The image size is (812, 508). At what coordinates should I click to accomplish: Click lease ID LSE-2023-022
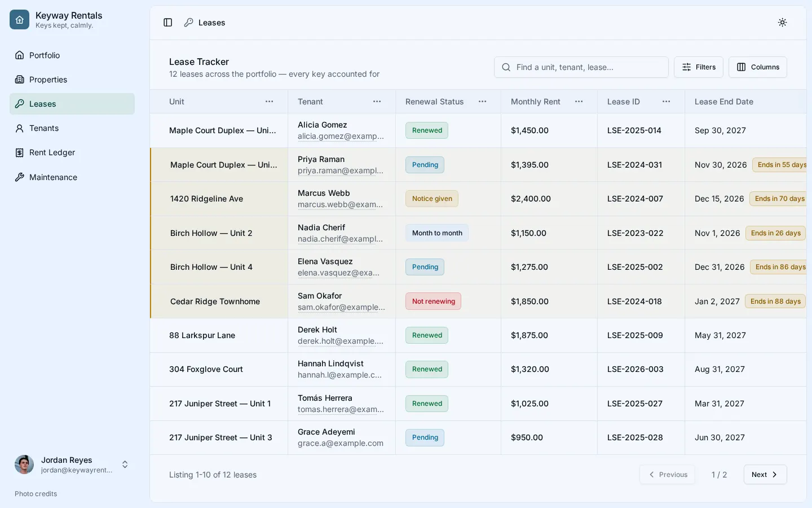(636, 233)
